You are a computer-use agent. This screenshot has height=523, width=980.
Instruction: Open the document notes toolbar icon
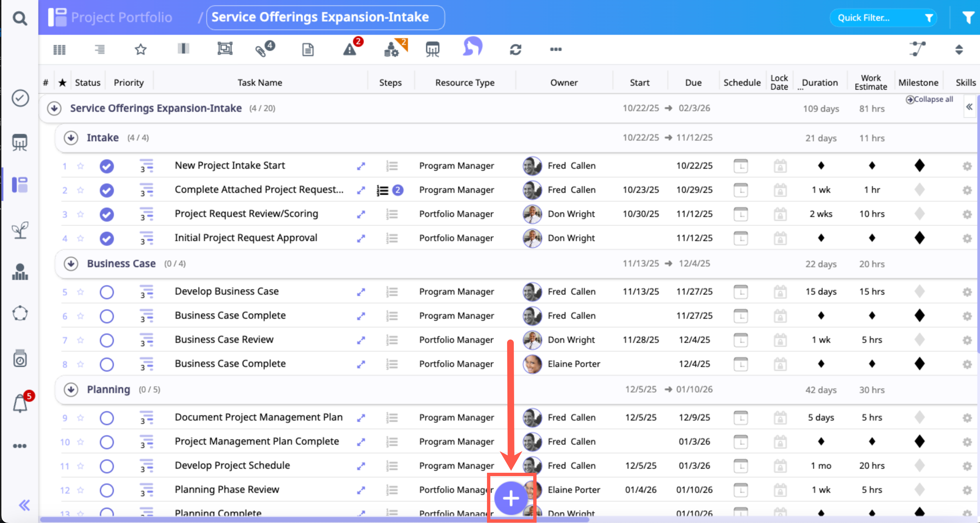[307, 50]
